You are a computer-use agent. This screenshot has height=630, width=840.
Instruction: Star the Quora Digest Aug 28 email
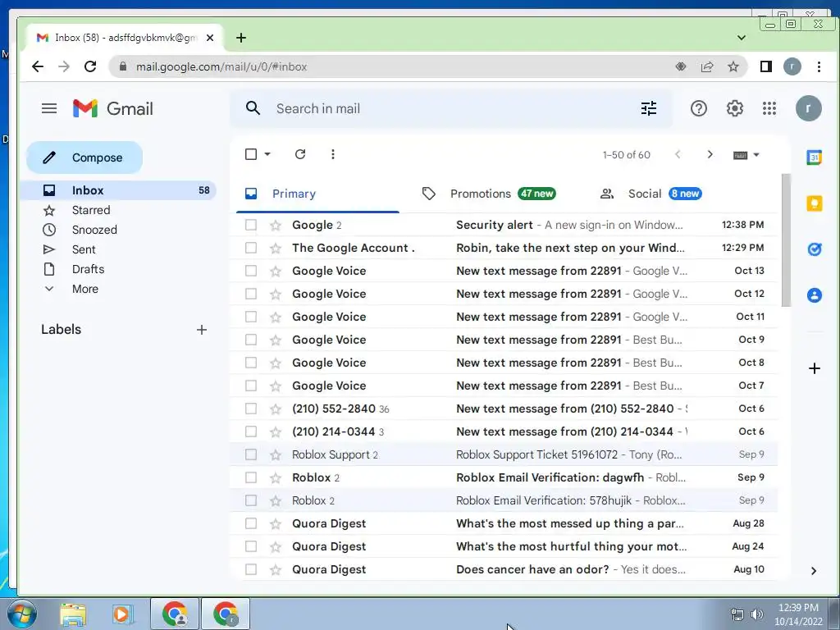click(x=276, y=524)
